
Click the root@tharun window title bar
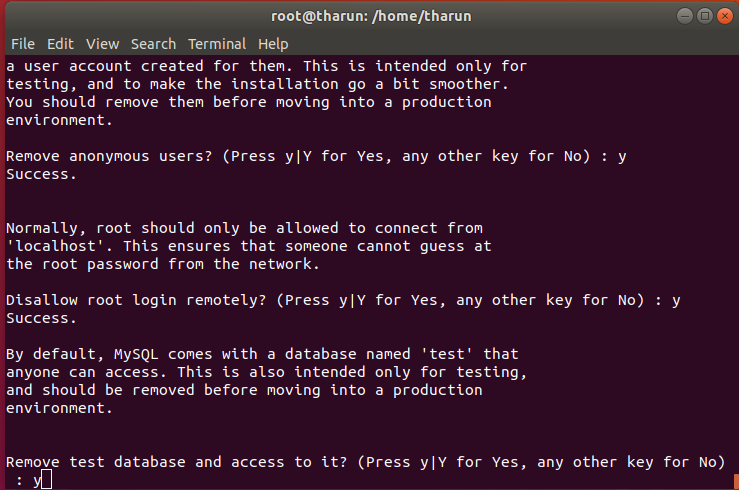[369, 15]
